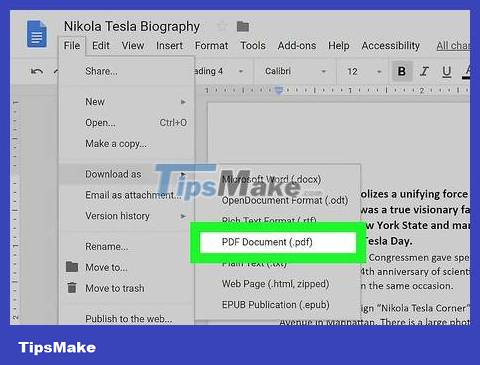Image resolution: width=480 pixels, height=365 pixels.
Task: Open the Edit menu
Action: click(101, 45)
